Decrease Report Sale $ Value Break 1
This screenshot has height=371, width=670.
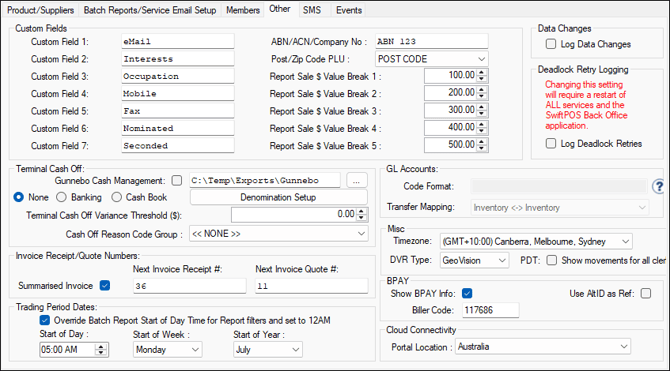(482, 79)
